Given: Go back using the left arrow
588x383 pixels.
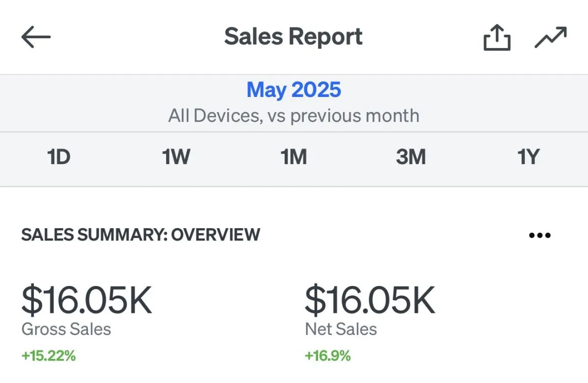Looking at the screenshot, I should point(36,37).
